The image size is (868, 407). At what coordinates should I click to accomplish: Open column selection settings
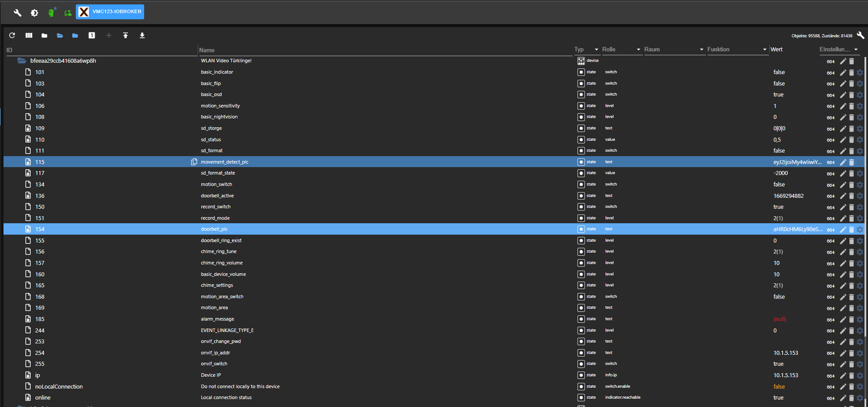click(28, 36)
